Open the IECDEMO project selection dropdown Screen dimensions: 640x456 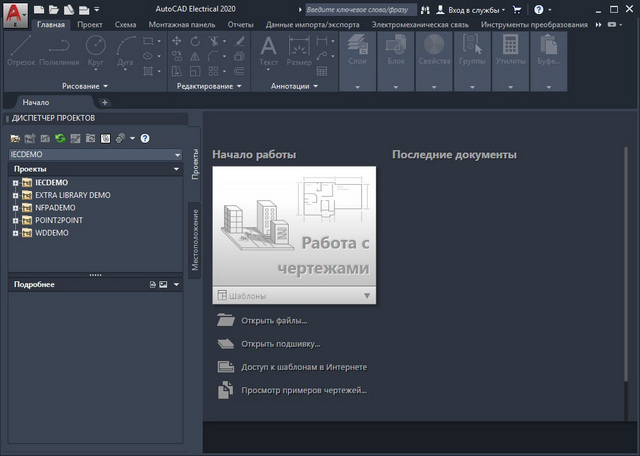(176, 155)
